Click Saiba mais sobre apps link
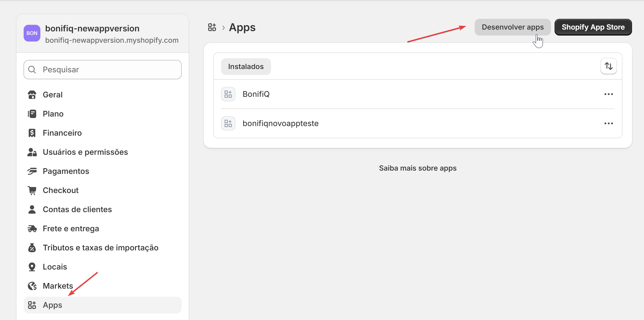 pyautogui.click(x=418, y=168)
